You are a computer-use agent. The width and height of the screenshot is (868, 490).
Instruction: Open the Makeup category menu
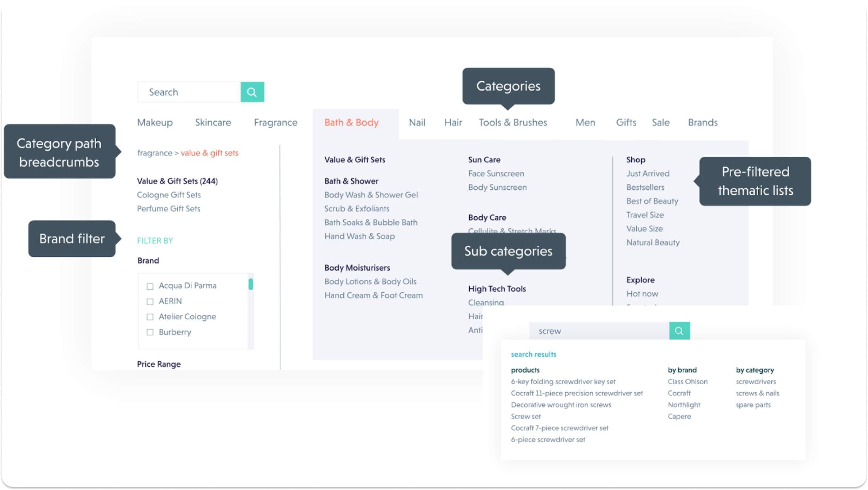tap(155, 122)
